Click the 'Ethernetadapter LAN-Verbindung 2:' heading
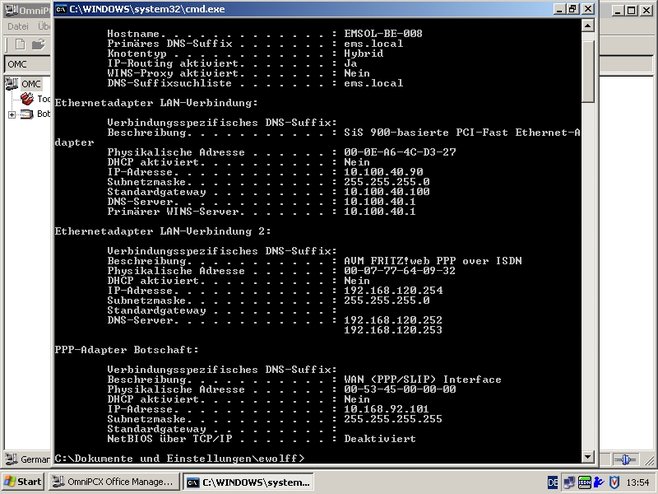The image size is (658, 494). pyautogui.click(x=163, y=231)
